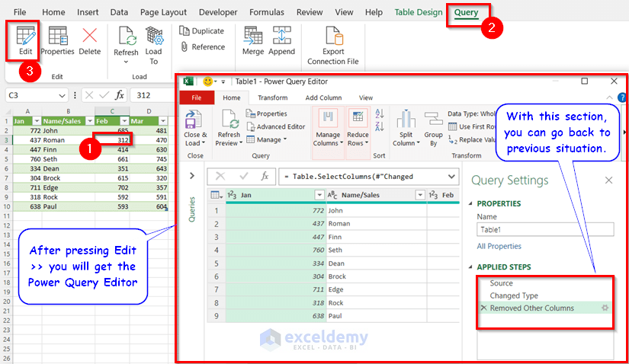This screenshot has width=629, height=364.
Task: Click the formula cancel X in Power Query
Action: [220, 177]
